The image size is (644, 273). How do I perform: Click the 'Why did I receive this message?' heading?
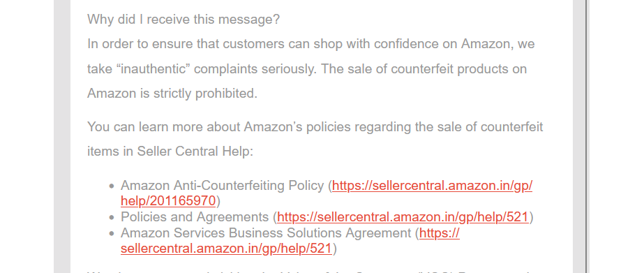184,20
